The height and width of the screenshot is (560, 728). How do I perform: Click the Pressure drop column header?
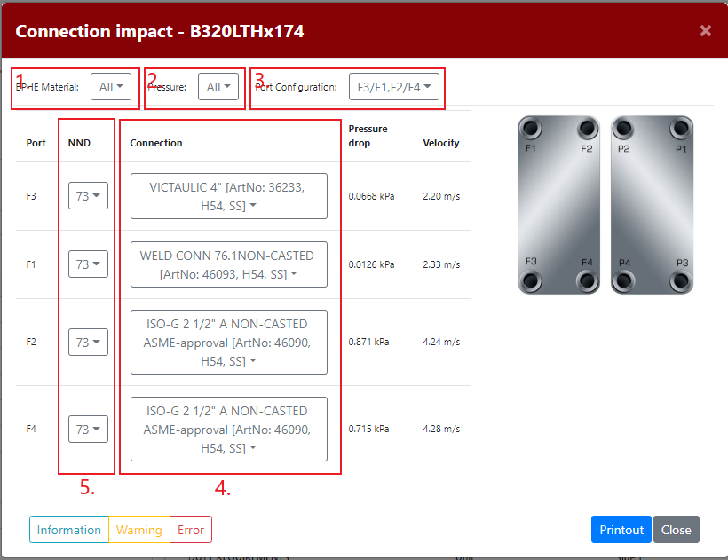point(368,136)
